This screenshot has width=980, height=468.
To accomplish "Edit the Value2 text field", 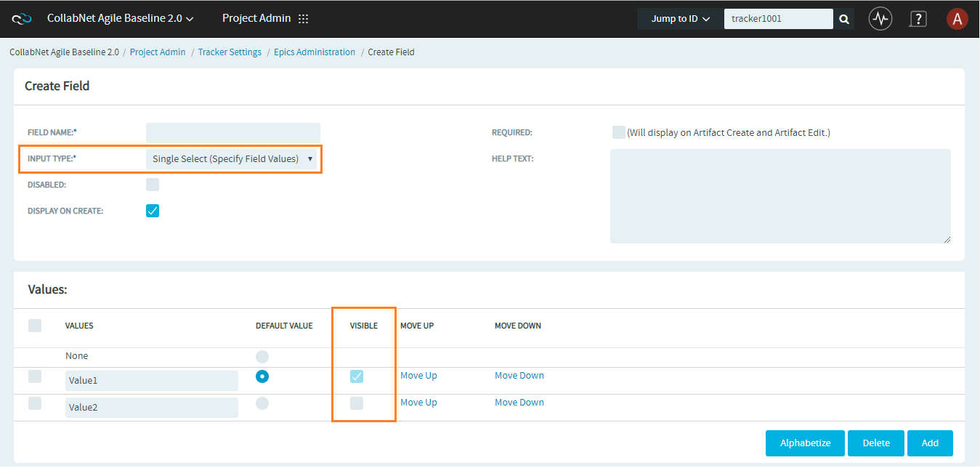I will pos(152,408).
